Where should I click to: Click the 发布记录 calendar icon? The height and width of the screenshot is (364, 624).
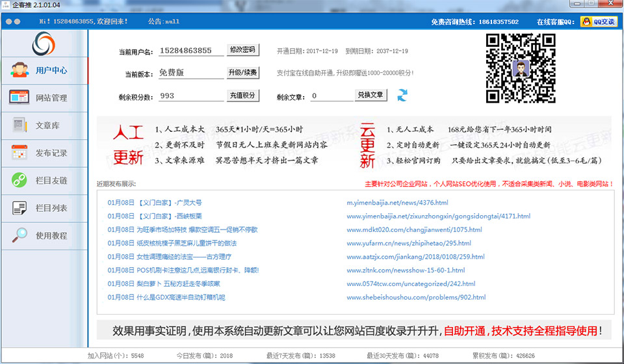point(19,152)
